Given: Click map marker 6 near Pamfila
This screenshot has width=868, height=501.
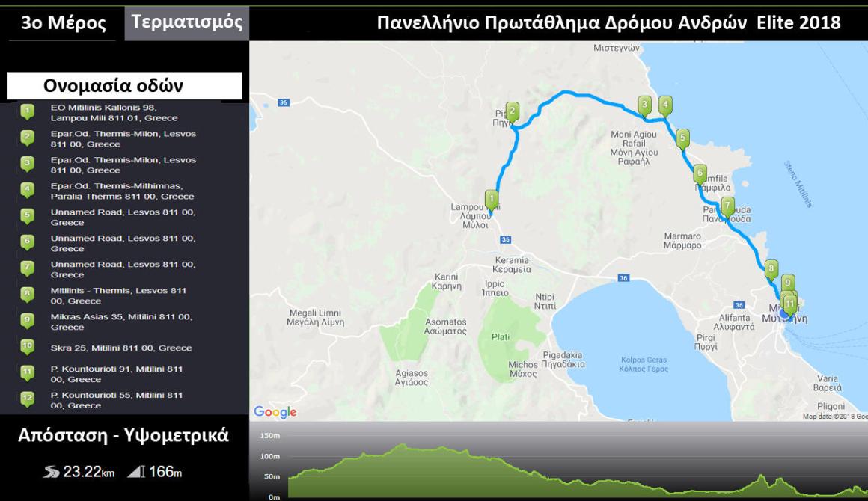Looking at the screenshot, I should (x=700, y=174).
